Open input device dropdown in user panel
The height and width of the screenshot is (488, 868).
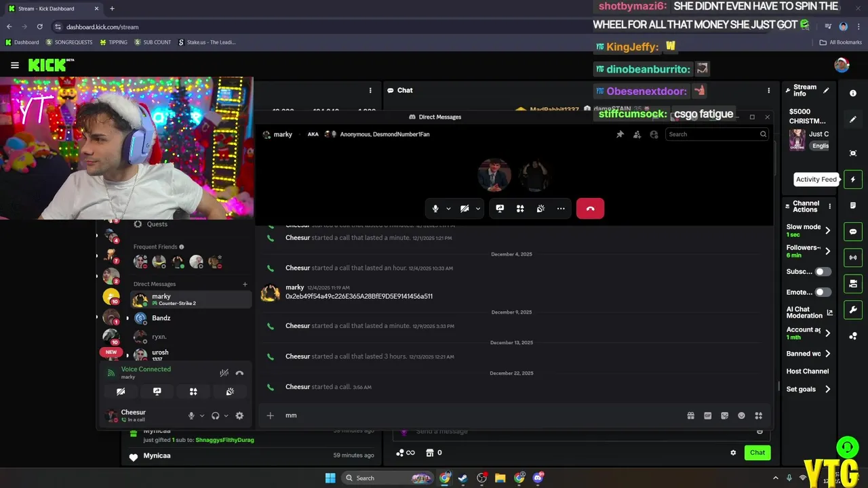pyautogui.click(x=201, y=415)
